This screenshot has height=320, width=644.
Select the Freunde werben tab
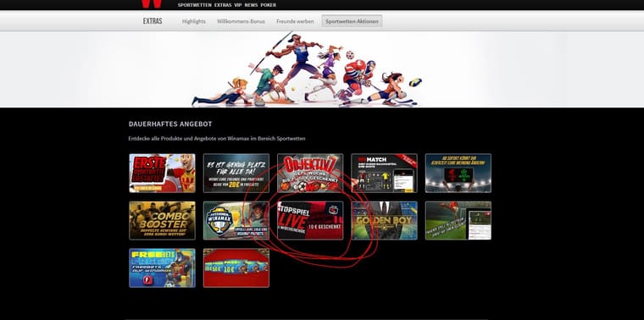tap(295, 21)
